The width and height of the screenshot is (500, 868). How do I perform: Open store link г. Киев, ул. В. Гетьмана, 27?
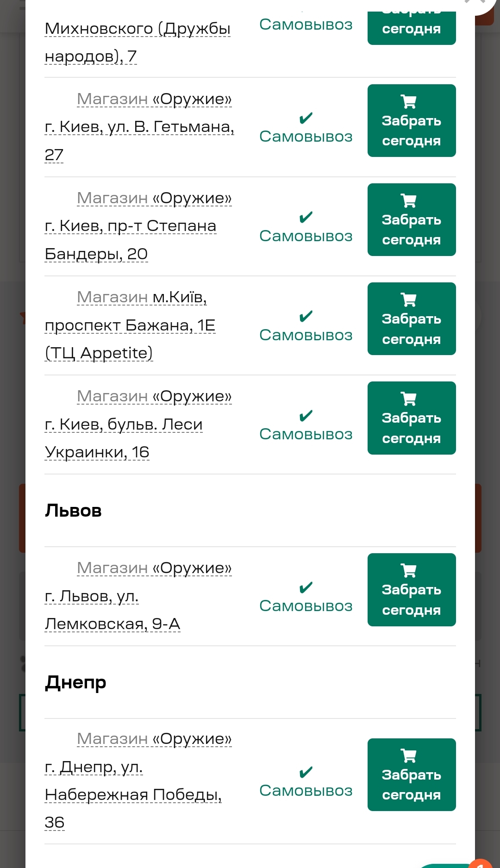click(139, 126)
